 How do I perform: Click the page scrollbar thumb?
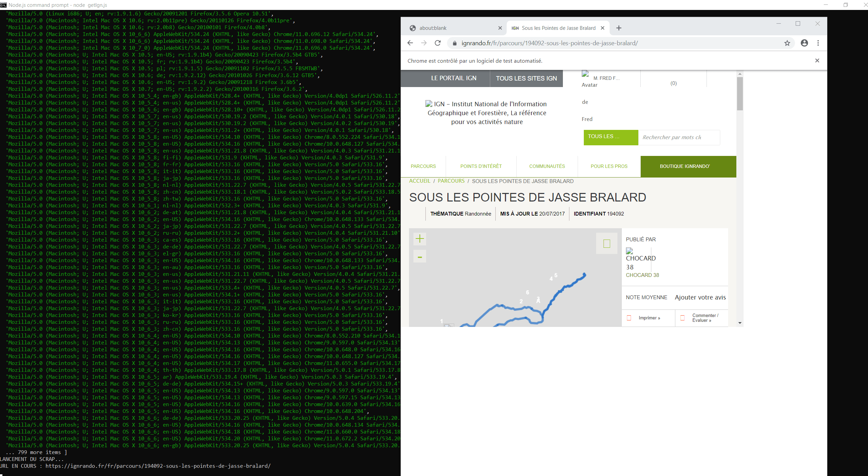click(740, 94)
